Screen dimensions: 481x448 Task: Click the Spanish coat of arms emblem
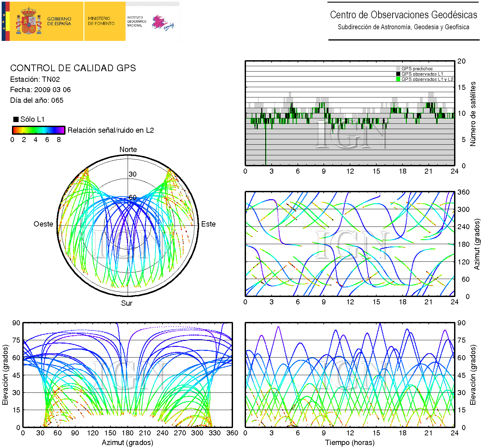click(29, 21)
